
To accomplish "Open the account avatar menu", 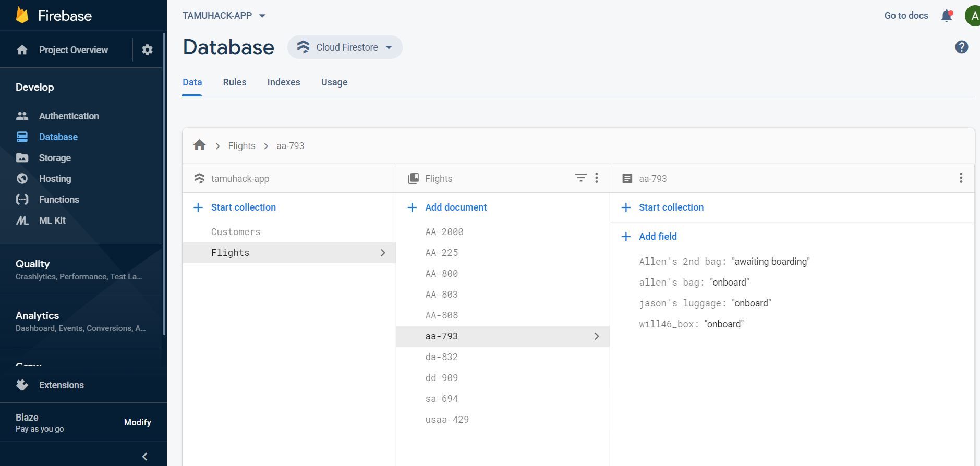I will click(x=973, y=16).
